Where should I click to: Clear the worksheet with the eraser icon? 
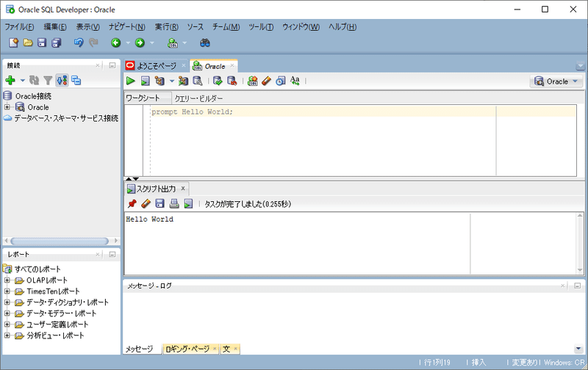(x=267, y=81)
